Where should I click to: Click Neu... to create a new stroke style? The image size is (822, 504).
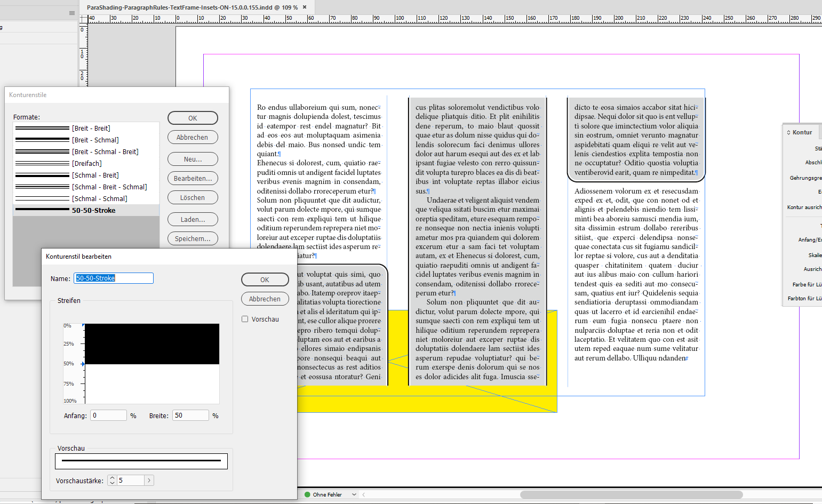193,159
